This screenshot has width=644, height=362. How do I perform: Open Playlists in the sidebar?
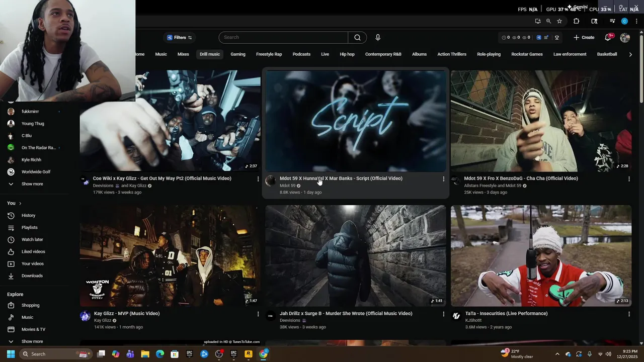point(29,227)
